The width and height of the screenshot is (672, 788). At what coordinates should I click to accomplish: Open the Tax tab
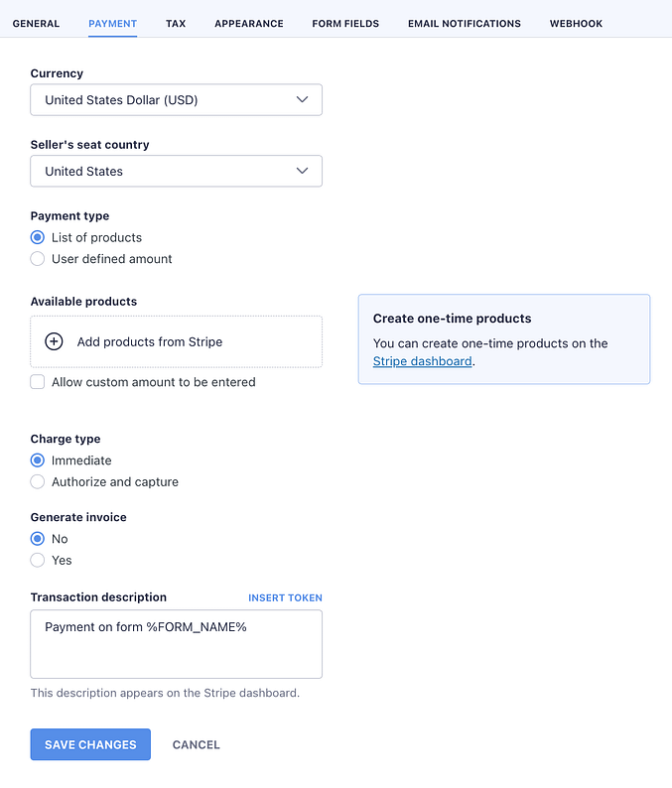176,24
